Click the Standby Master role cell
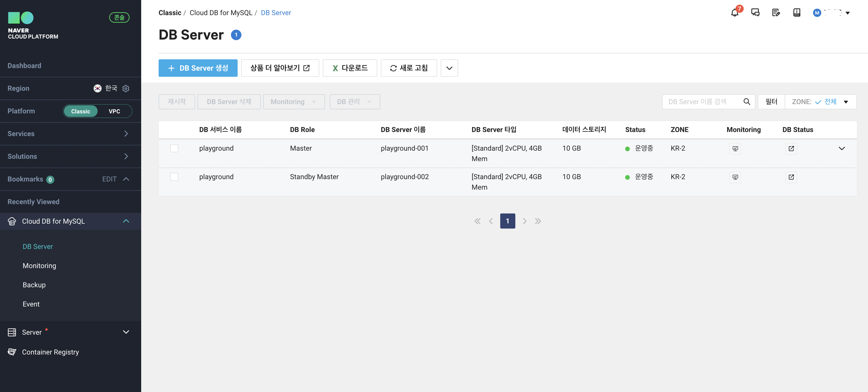Viewport: 868px width, 392px height. (314, 177)
